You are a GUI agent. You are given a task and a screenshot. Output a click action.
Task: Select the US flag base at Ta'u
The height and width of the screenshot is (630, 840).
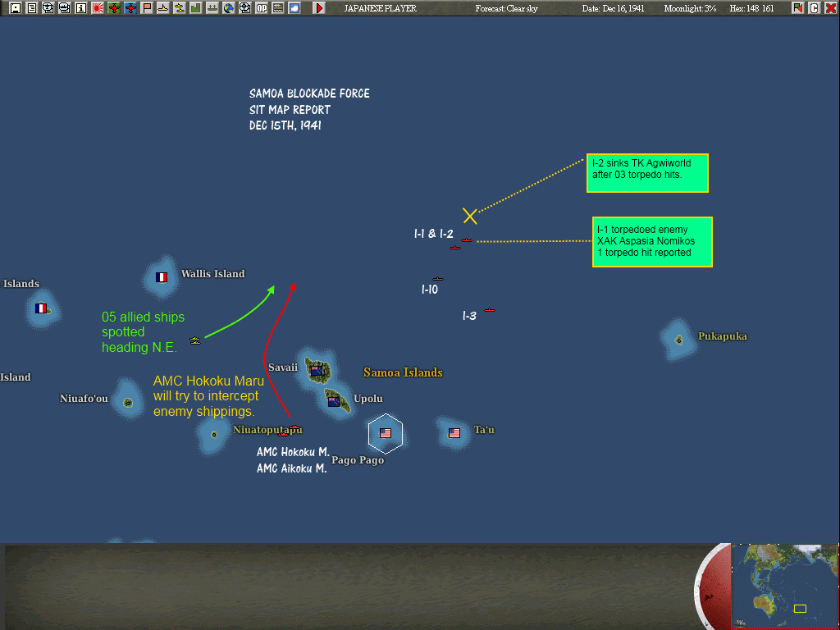[x=454, y=433]
